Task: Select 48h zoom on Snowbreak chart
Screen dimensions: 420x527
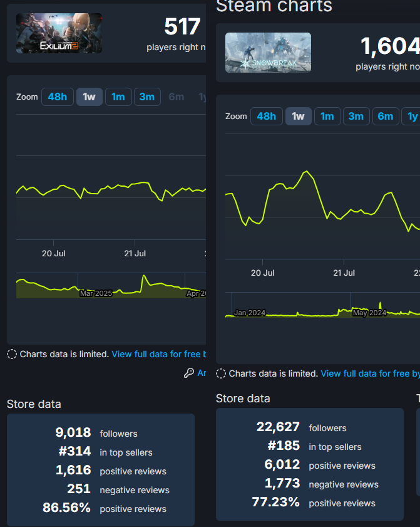Action: [x=267, y=117]
